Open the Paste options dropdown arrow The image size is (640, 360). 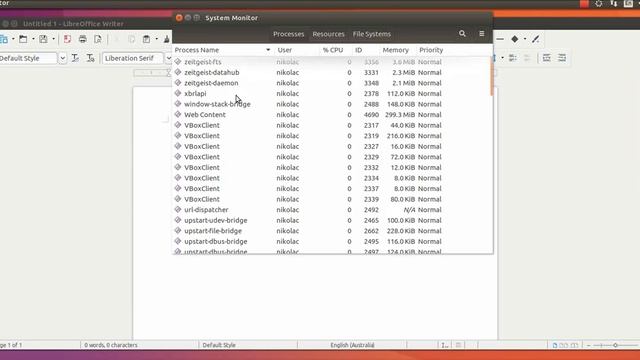[x=156, y=39]
